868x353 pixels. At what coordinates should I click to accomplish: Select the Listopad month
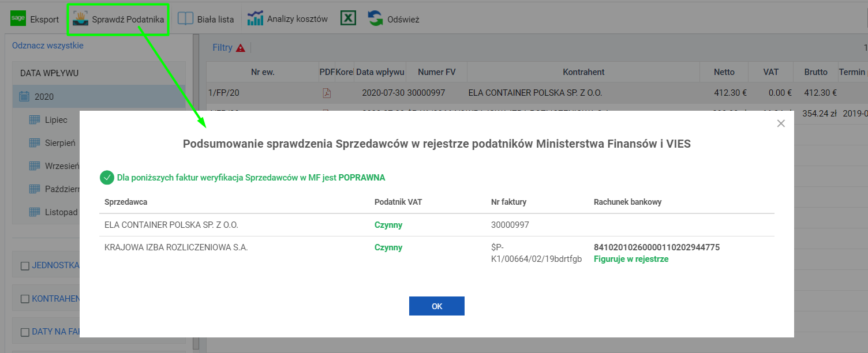point(61,212)
